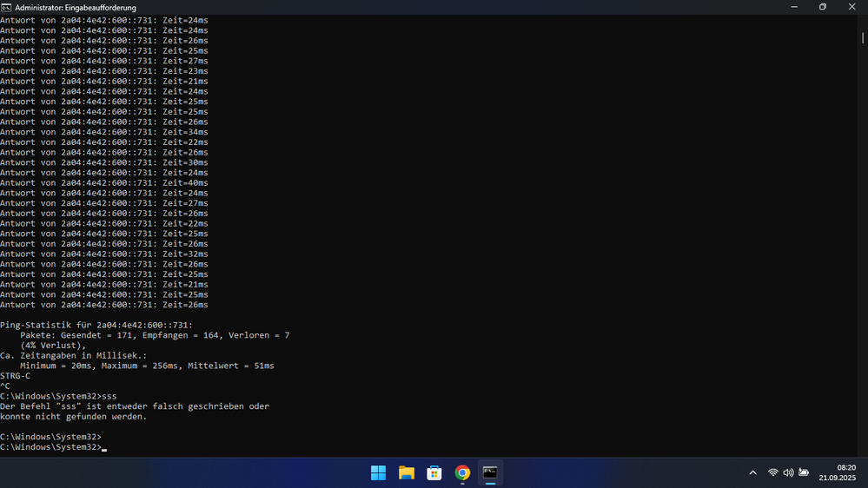The image size is (868, 488).
Task: Click the reply line with Zeit=34ms
Action: pyautogui.click(x=104, y=132)
